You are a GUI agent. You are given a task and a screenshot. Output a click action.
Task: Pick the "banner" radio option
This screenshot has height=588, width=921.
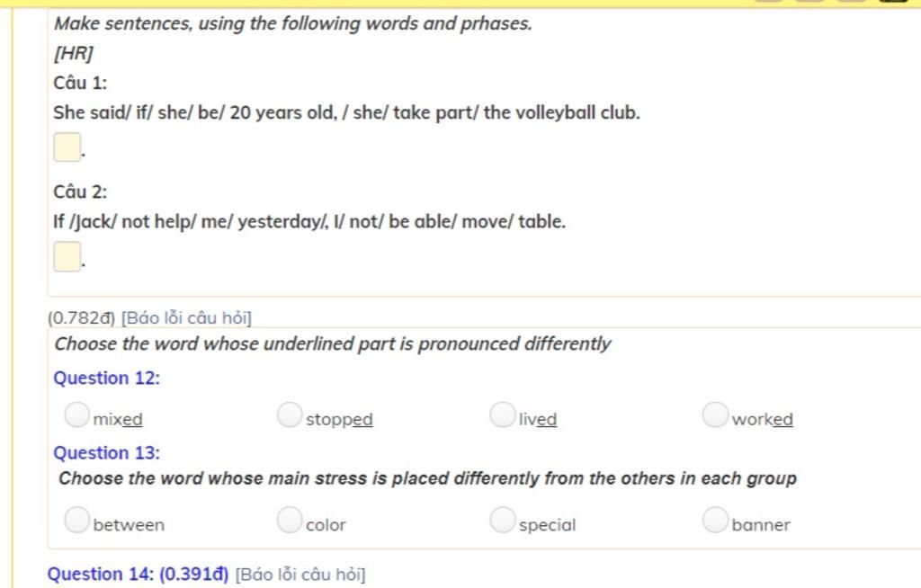(715, 521)
